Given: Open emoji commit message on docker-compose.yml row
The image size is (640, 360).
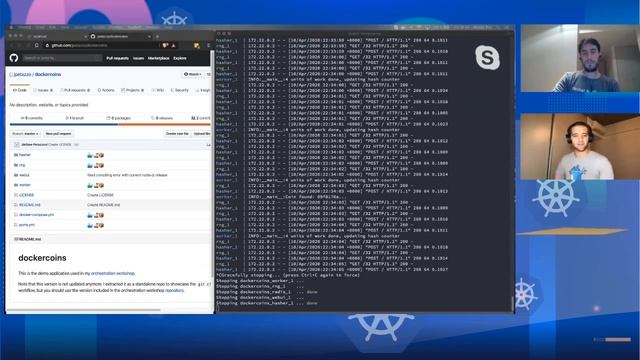Looking at the screenshot, I should [96, 215].
